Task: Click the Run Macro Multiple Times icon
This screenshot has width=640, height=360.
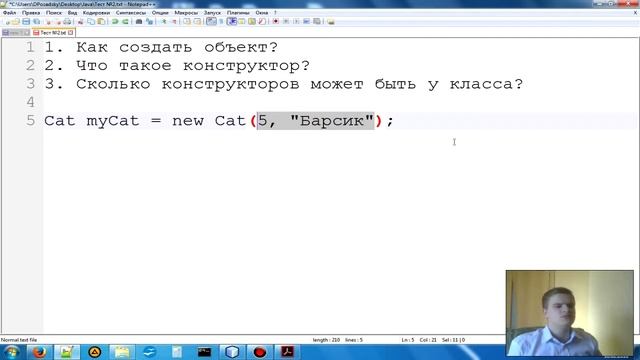Action: coord(306,21)
